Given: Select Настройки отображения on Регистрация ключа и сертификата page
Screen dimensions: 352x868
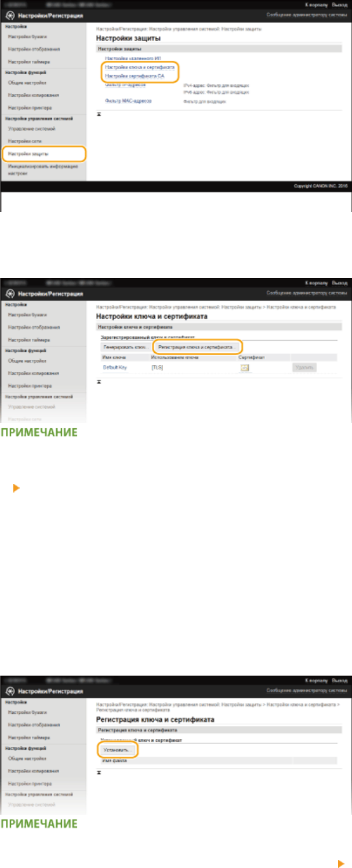Looking at the screenshot, I should 34,725.
